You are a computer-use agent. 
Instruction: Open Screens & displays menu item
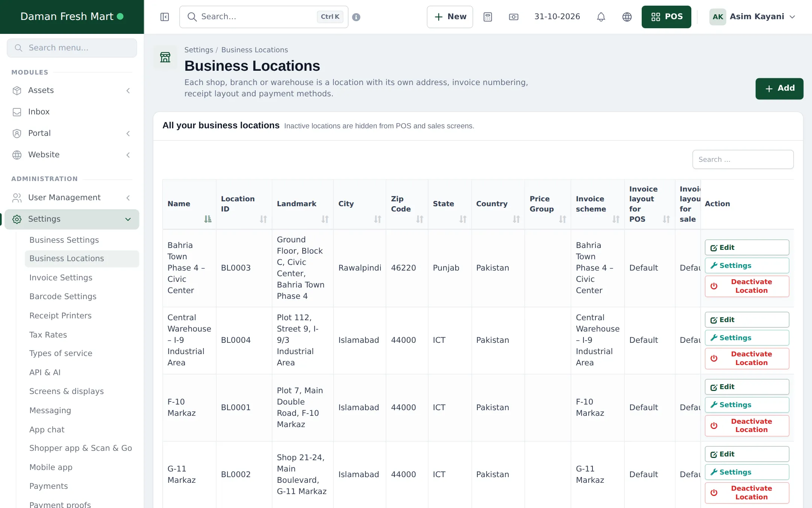coord(67,391)
